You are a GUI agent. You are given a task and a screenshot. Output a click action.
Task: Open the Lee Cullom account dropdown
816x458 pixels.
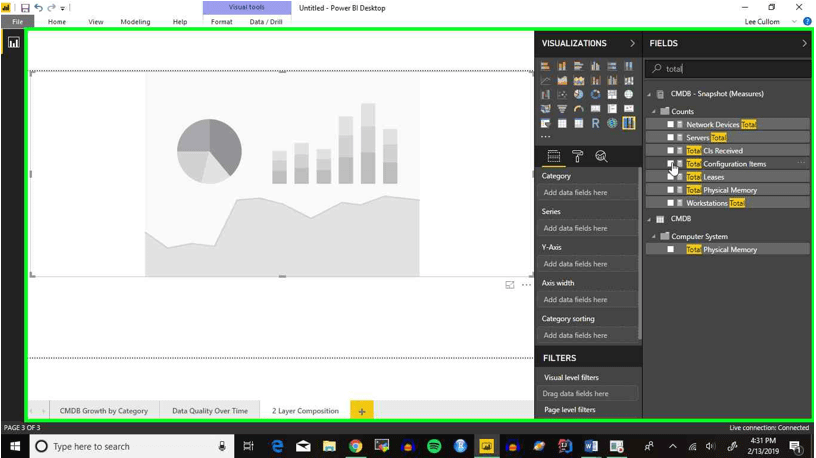[794, 21]
